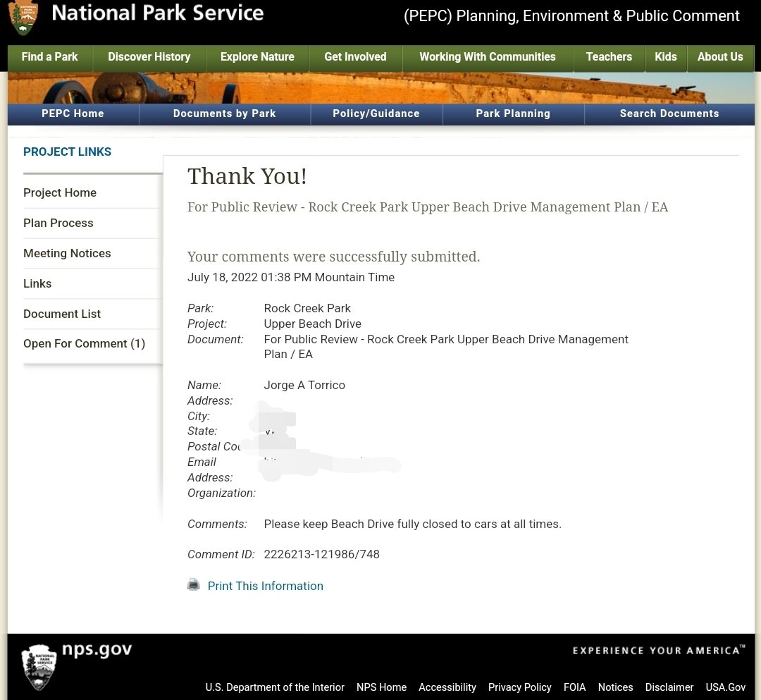Click the NPS arrowhead logo in header
This screenshot has height=700, width=761.
[x=23, y=18]
